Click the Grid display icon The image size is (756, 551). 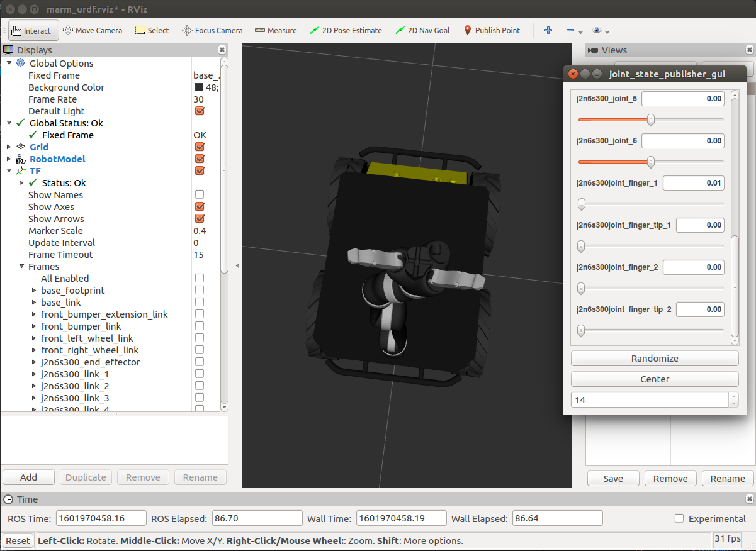pos(20,147)
